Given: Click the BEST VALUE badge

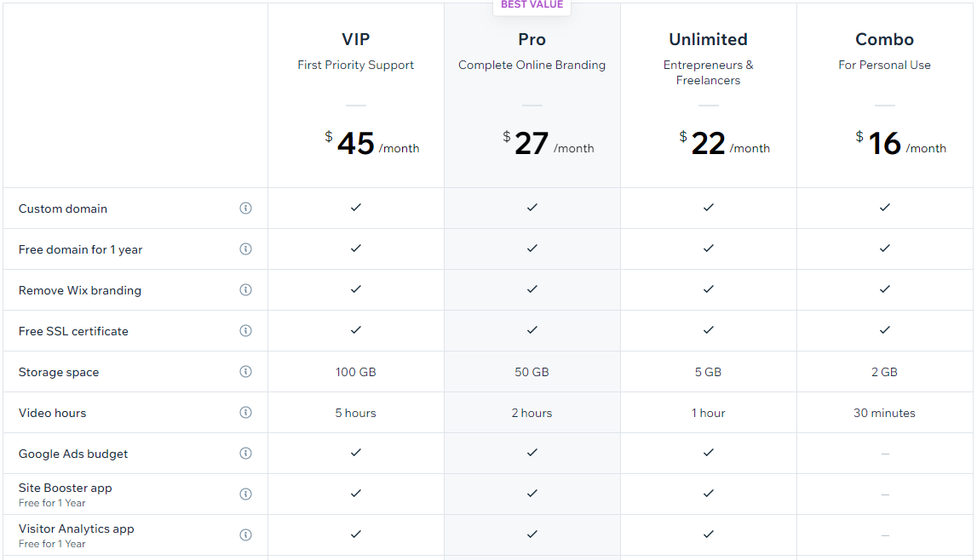Looking at the screenshot, I should (x=532, y=5).
